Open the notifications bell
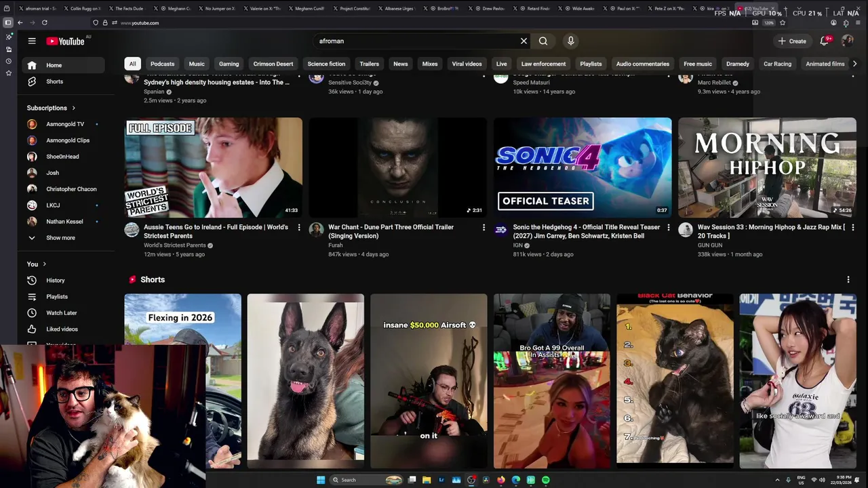 (x=825, y=41)
